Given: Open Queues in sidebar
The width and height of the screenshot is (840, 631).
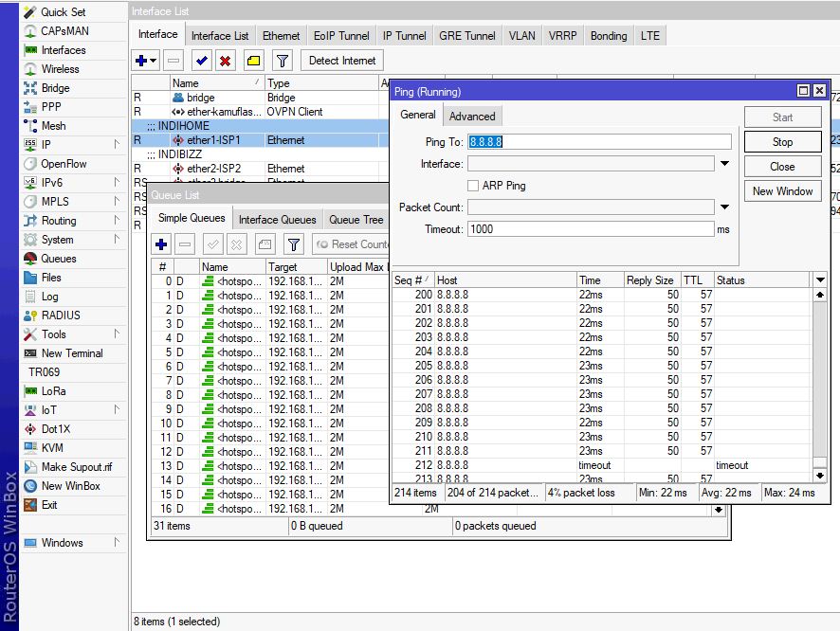Looking at the screenshot, I should coord(59,259).
